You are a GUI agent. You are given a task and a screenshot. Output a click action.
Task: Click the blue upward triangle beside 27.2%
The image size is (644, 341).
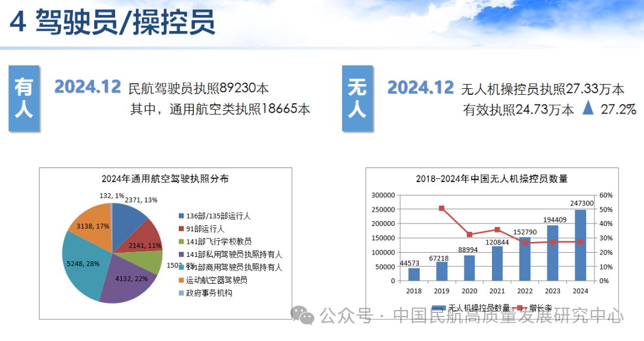pos(589,108)
